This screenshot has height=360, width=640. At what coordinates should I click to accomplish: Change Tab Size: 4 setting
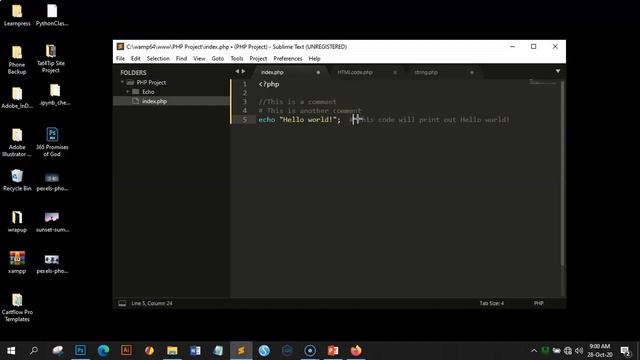pyautogui.click(x=491, y=303)
